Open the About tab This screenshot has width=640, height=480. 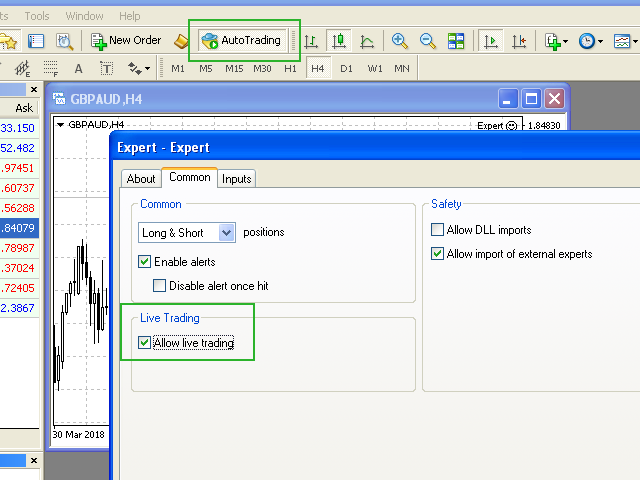tap(141, 178)
